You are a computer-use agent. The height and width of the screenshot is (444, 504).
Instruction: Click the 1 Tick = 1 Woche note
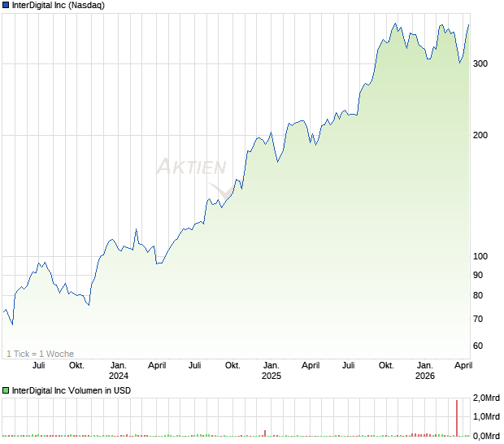(x=40, y=354)
